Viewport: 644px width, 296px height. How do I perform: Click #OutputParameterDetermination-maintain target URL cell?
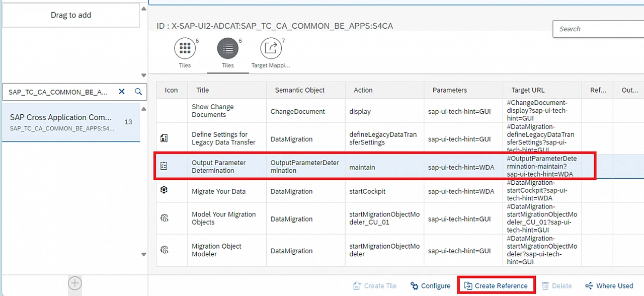click(542, 167)
